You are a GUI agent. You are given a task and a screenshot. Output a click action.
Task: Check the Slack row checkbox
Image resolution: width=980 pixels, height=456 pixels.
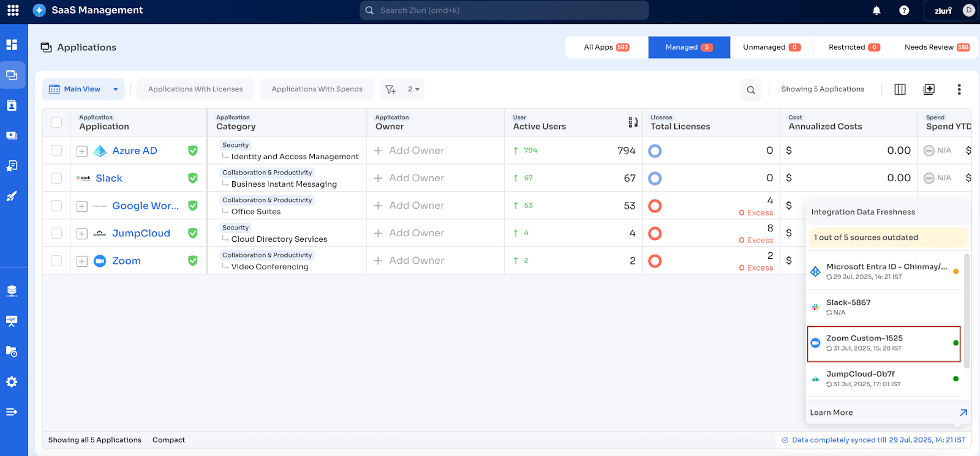click(56, 178)
